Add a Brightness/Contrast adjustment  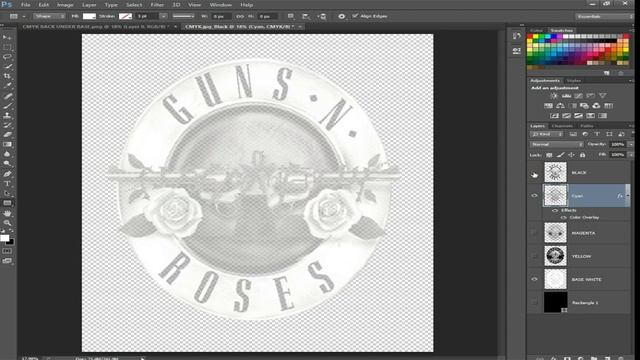pos(554,96)
